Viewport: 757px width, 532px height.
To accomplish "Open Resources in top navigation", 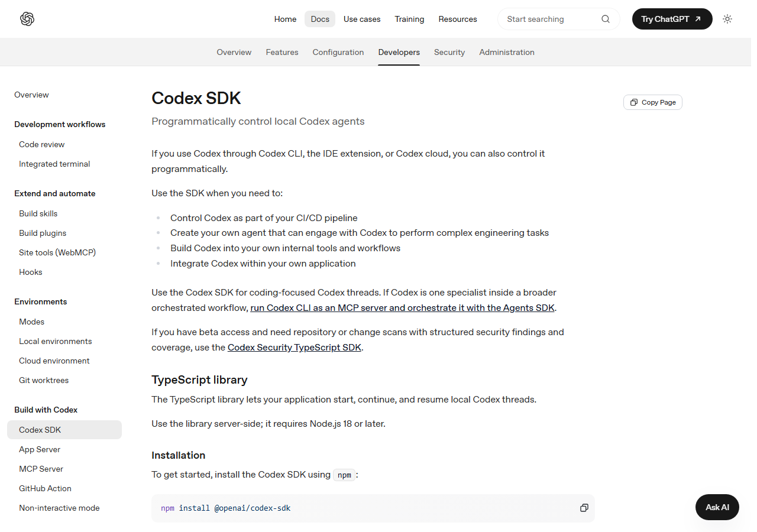I will click(458, 19).
